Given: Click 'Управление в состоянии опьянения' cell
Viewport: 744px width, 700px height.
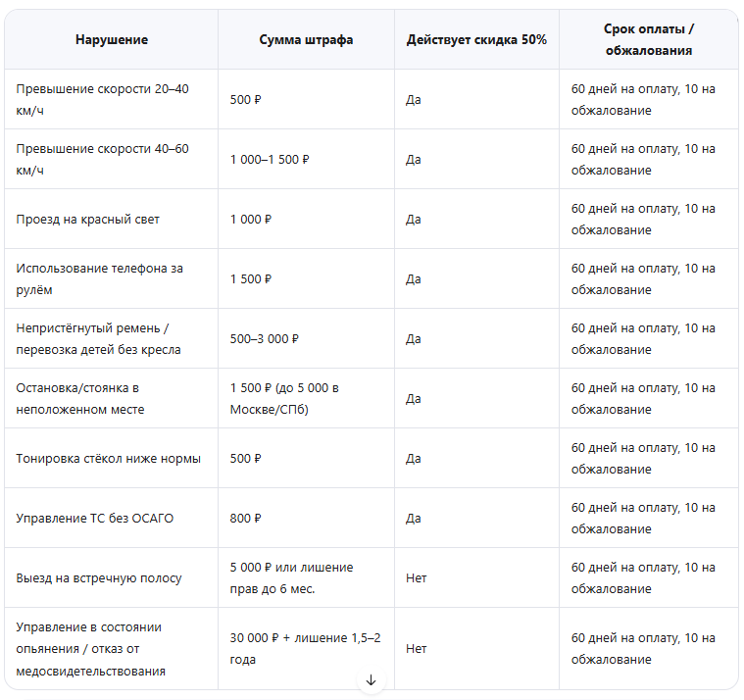Looking at the screenshot, I should tap(112, 648).
